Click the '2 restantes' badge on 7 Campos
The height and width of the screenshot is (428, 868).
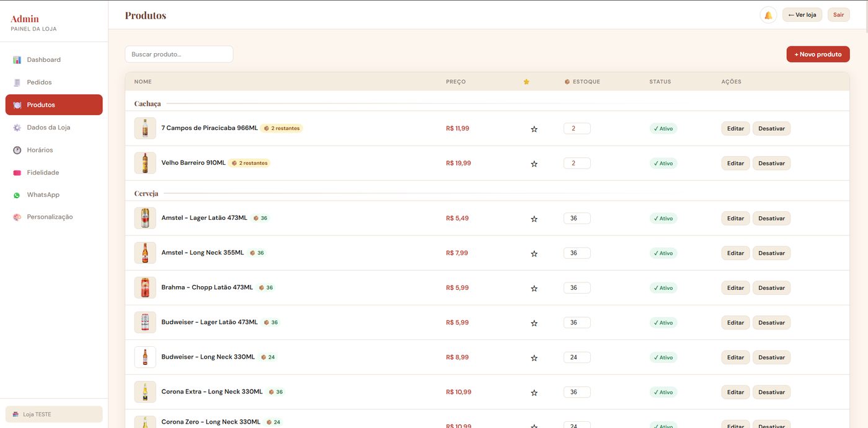(x=281, y=128)
